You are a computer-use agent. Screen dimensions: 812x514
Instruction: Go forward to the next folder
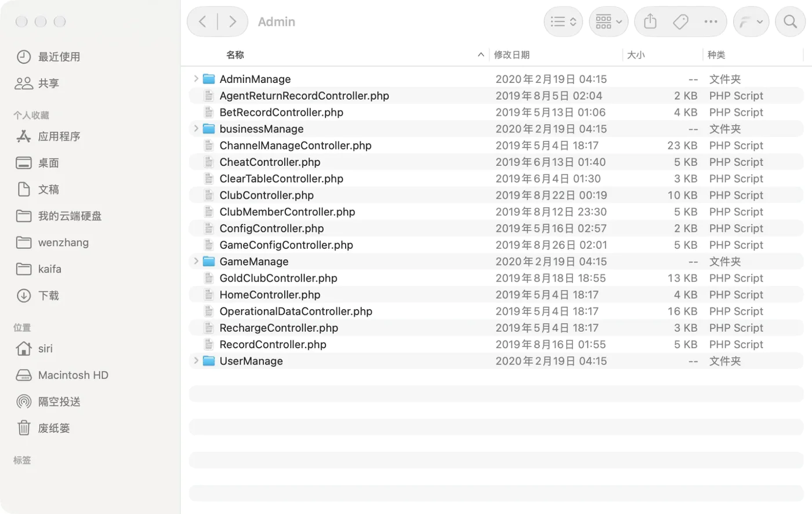pyautogui.click(x=233, y=22)
